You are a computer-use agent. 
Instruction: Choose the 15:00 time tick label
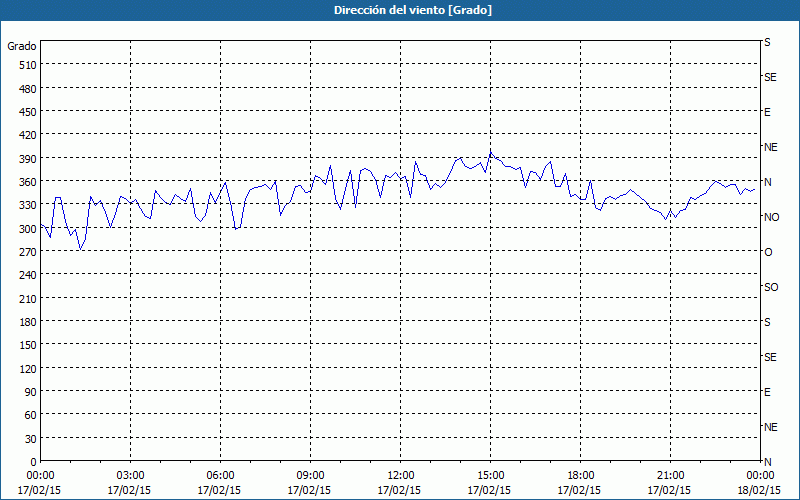point(491,476)
